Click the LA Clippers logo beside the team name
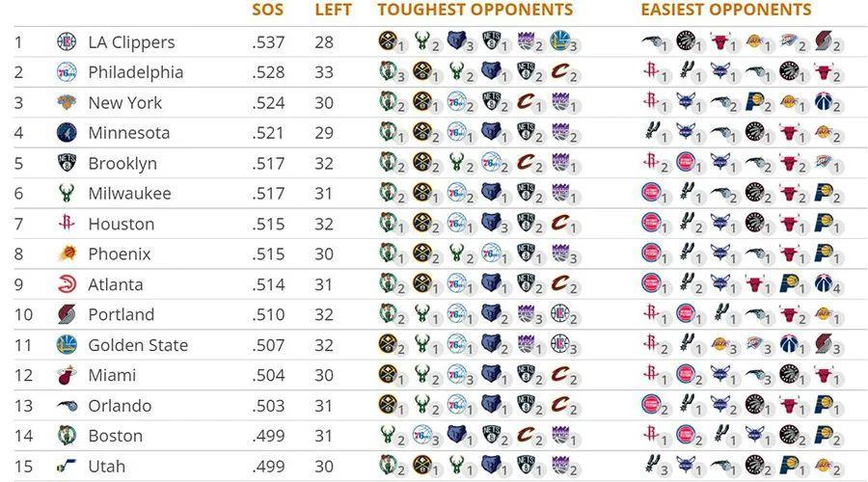Image resolution: width=868 pixels, height=482 pixels. click(x=67, y=41)
